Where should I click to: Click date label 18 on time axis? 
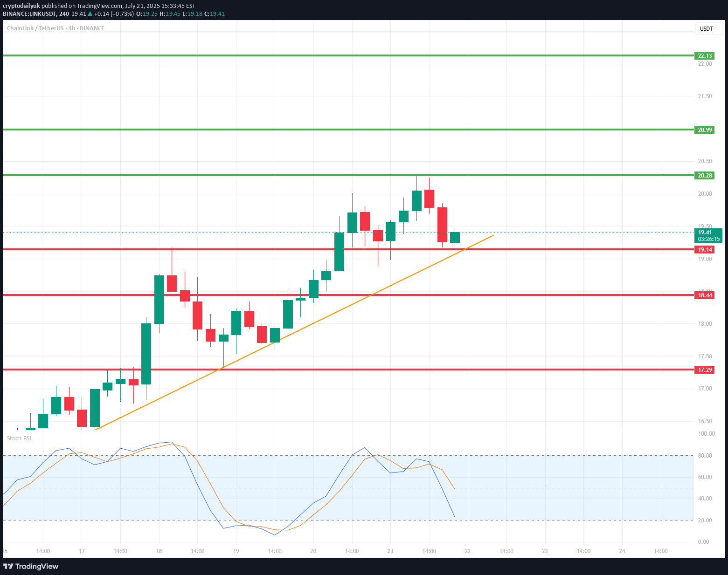tap(159, 551)
